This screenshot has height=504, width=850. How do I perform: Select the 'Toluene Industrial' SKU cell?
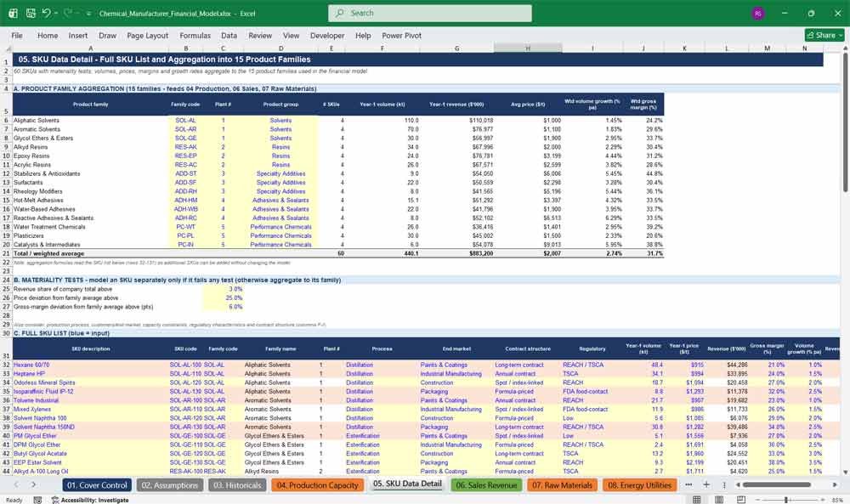click(91, 400)
